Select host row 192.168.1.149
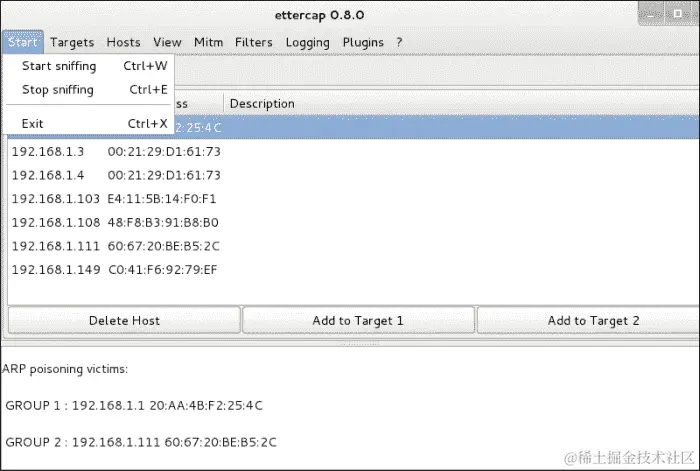This screenshot has width=700, height=471. (x=354, y=270)
